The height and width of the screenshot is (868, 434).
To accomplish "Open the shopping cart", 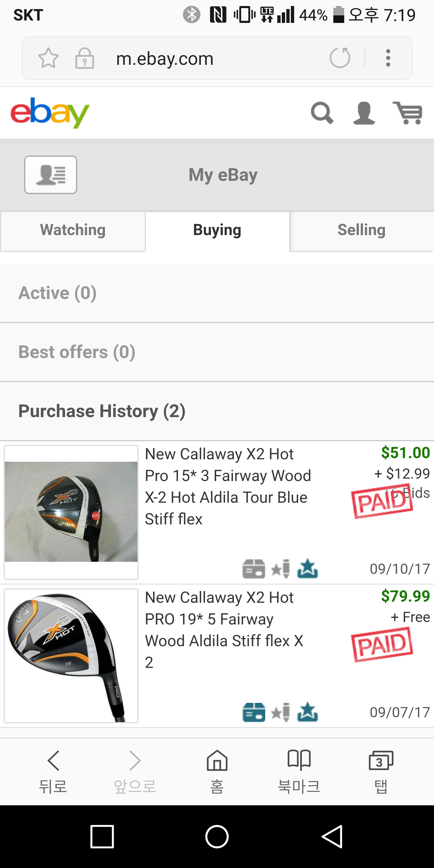I will click(407, 113).
